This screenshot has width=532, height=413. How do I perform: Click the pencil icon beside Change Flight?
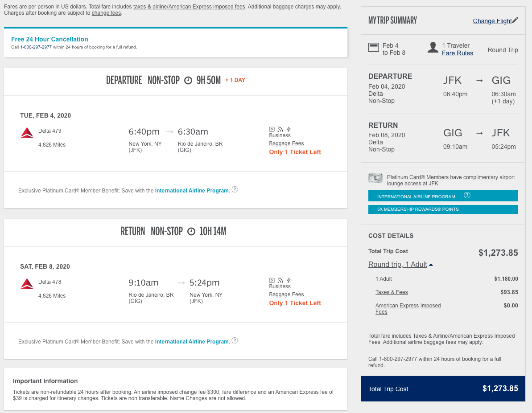(x=515, y=20)
